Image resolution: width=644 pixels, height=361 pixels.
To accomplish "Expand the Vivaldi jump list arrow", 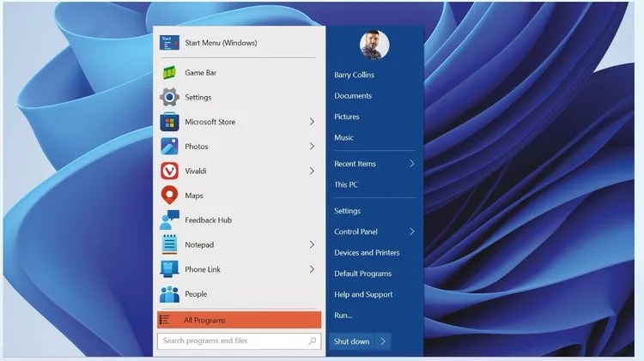I will 312,171.
